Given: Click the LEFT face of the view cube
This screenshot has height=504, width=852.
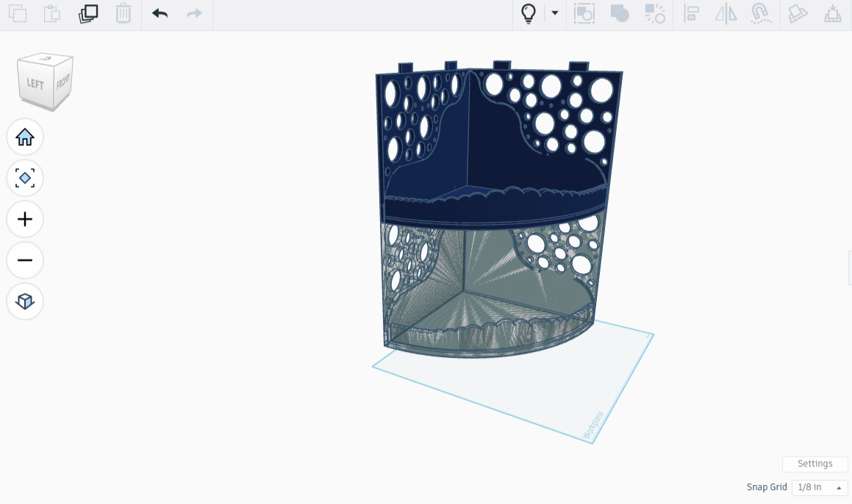Looking at the screenshot, I should click(35, 83).
